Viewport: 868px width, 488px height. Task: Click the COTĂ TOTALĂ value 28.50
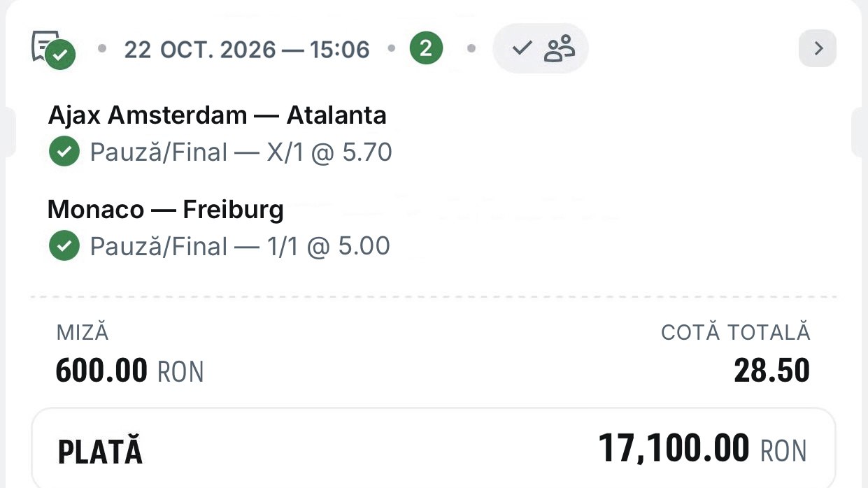[771, 371]
